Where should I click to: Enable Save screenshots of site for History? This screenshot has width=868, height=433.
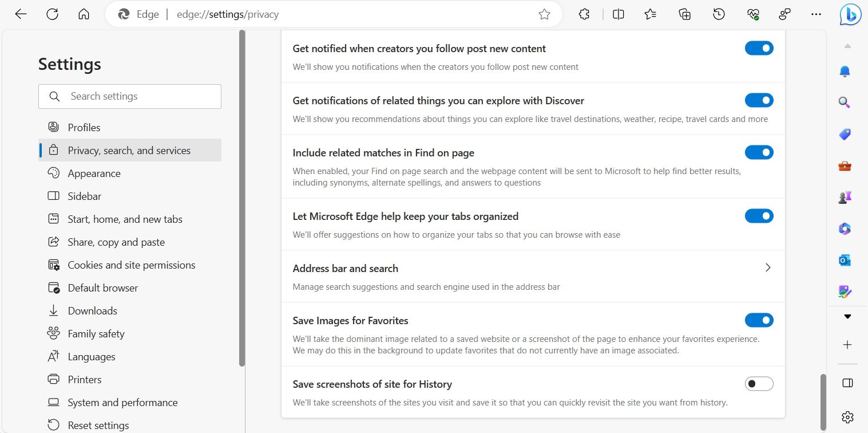click(x=759, y=384)
